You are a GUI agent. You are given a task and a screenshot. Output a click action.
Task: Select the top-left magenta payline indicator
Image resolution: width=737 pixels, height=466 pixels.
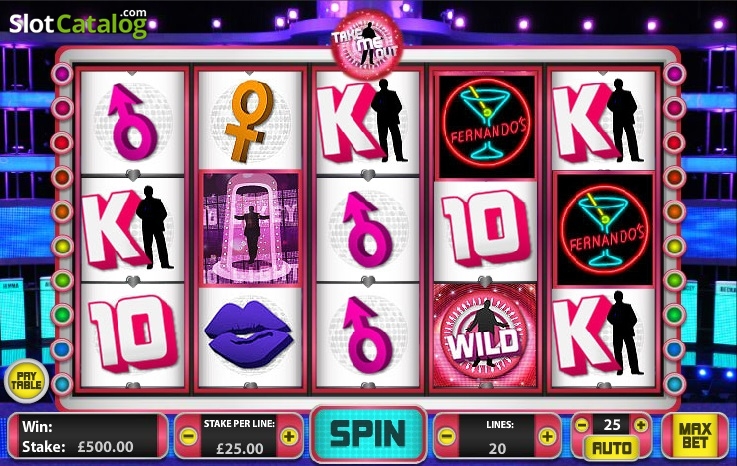62,73
